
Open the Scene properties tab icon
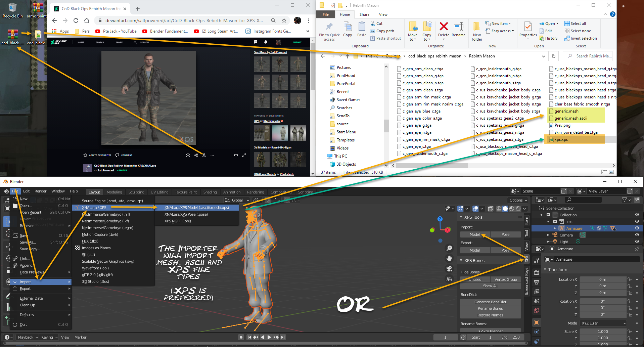(537, 301)
